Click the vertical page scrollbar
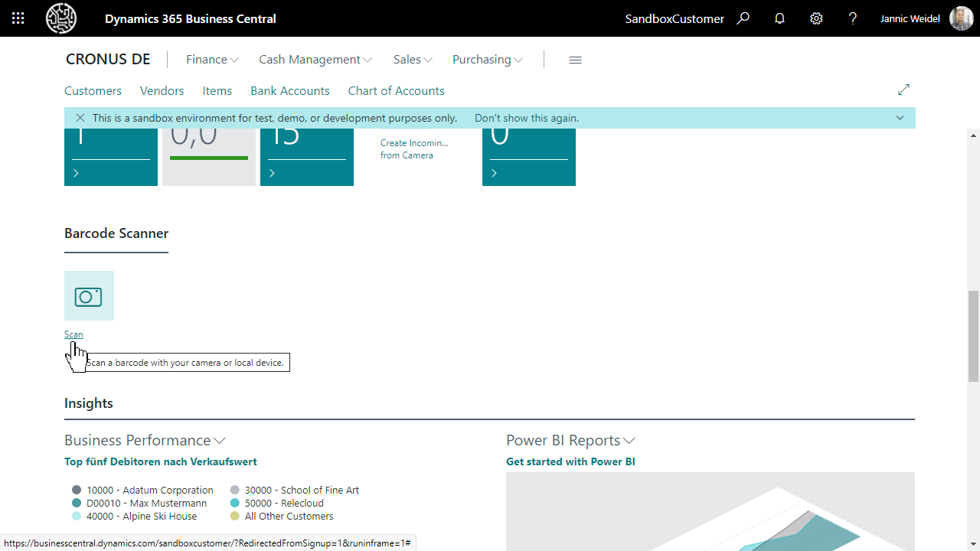The image size is (980, 551). click(x=973, y=314)
